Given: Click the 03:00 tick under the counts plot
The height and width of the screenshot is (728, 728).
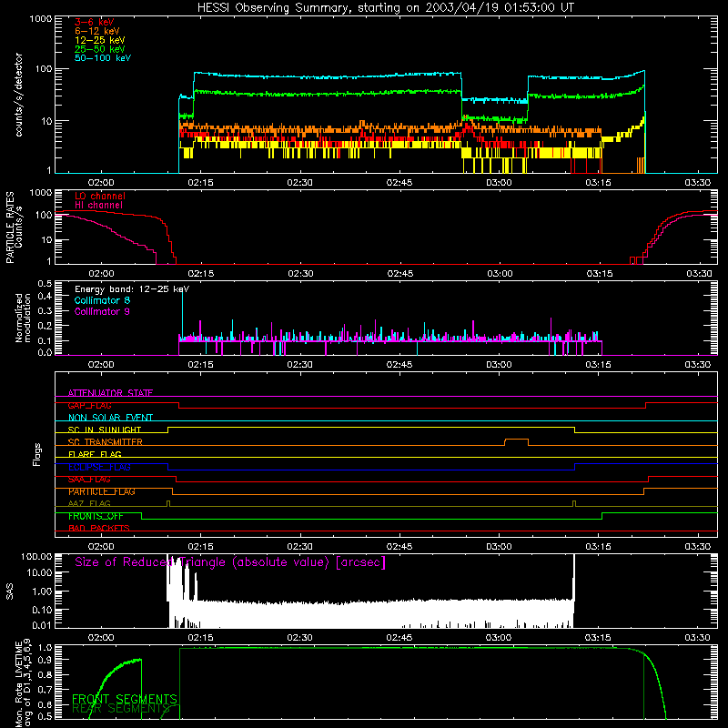Looking at the screenshot, I should point(499,183).
